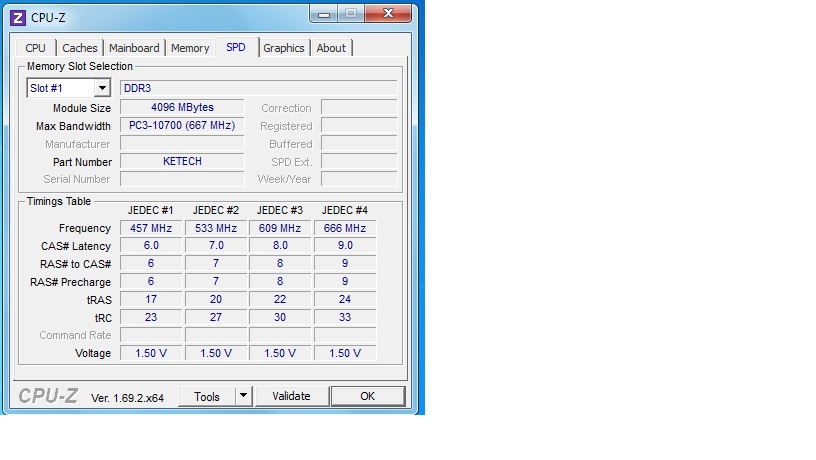Click the RAS# to CAS# row label

75,264
